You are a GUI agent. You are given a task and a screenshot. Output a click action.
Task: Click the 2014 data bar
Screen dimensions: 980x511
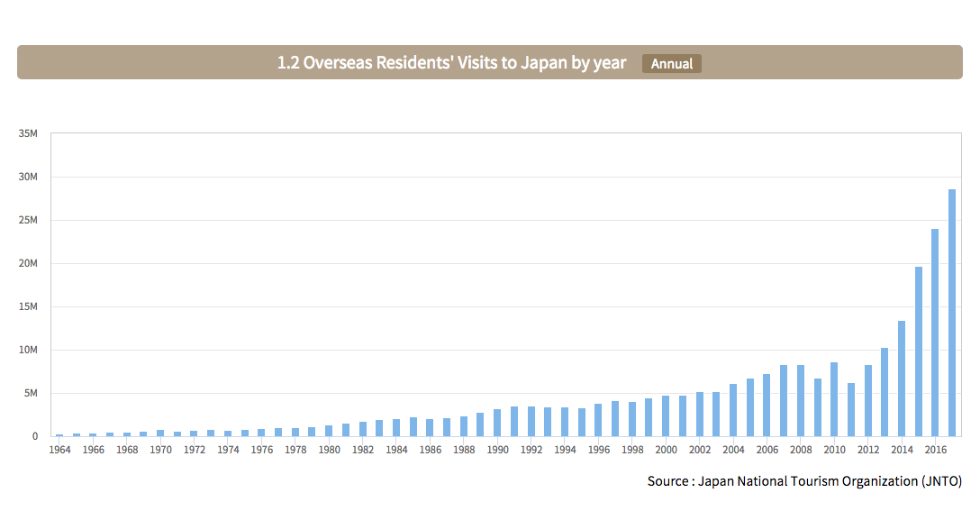(x=902, y=379)
